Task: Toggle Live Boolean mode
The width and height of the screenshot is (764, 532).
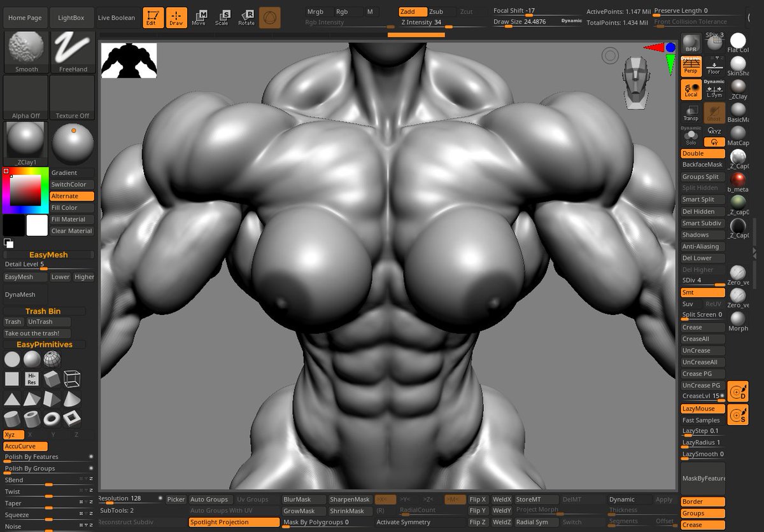Action: click(x=117, y=18)
